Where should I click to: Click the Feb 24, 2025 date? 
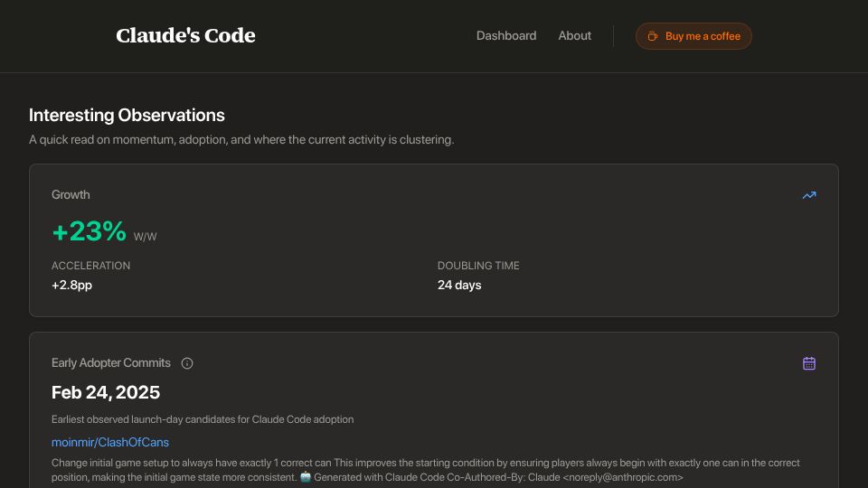[106, 392]
